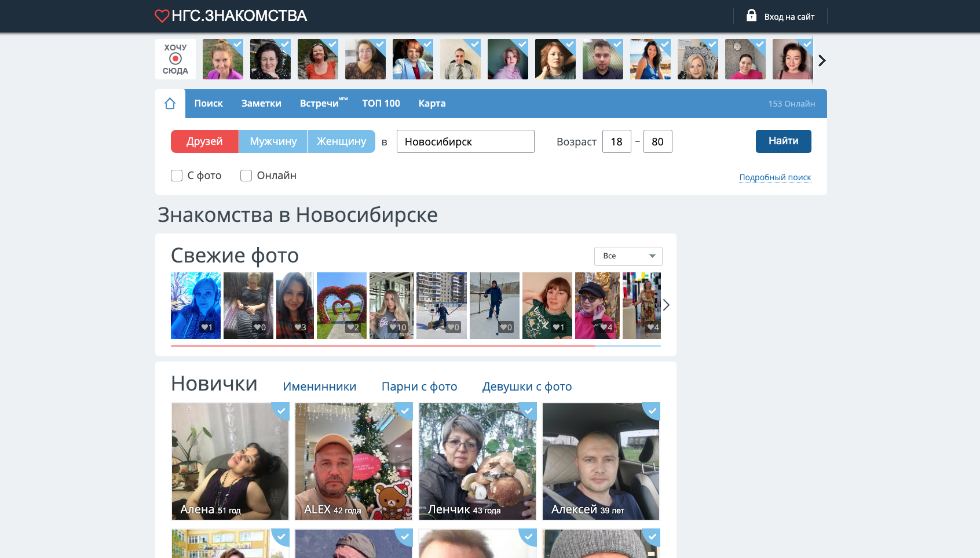Open top-strip profile of woman at beach

(650, 59)
